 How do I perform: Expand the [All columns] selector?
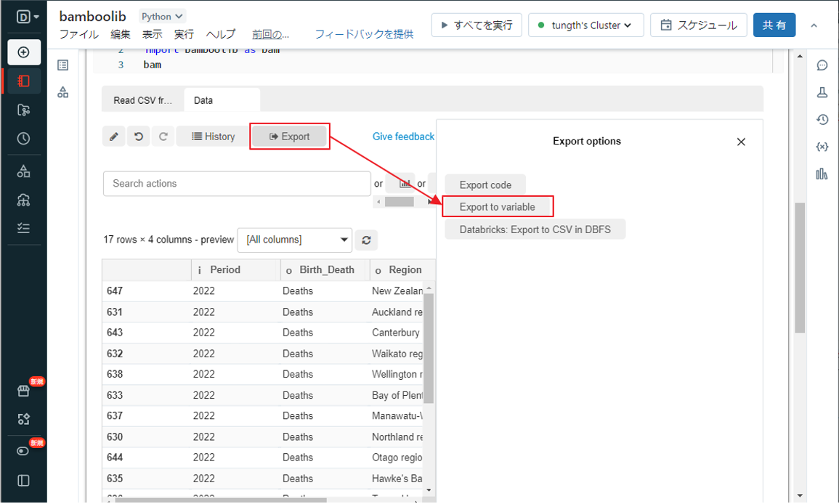(x=294, y=240)
